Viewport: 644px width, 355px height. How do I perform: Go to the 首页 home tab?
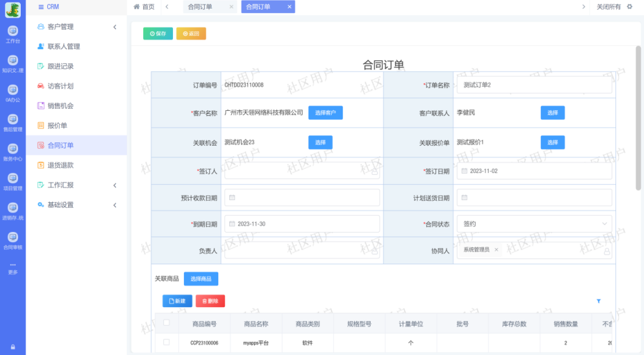tap(144, 6)
